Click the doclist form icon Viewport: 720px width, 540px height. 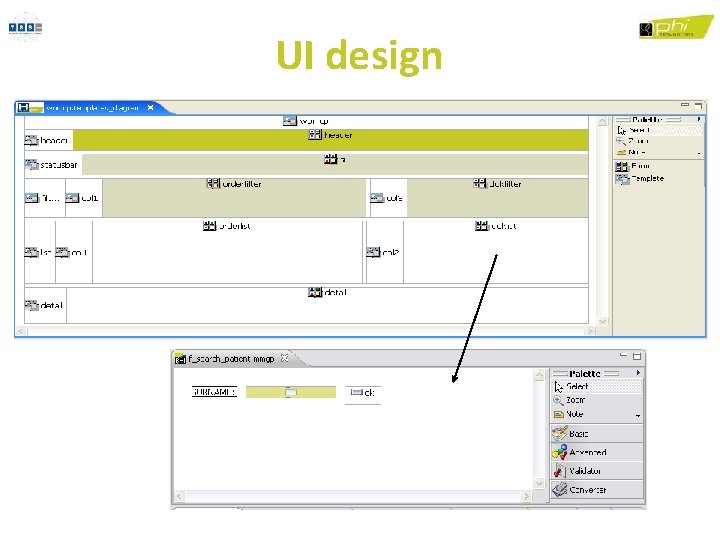tap(482, 225)
